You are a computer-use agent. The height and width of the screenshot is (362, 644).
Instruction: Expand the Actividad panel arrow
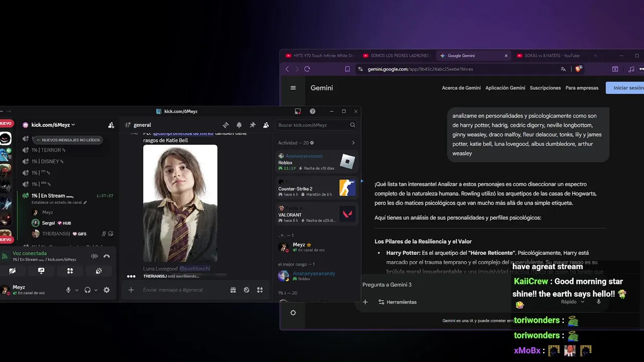353,143
